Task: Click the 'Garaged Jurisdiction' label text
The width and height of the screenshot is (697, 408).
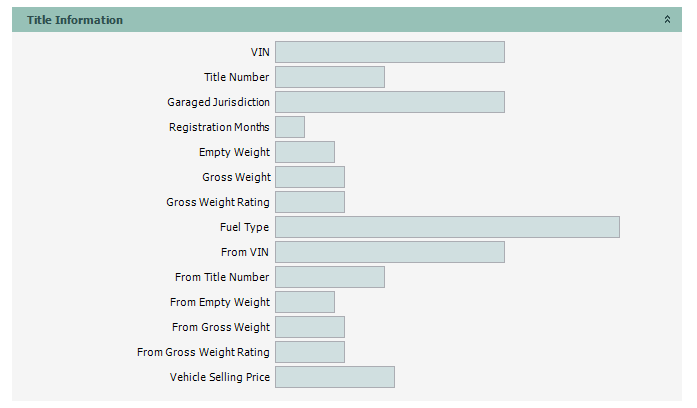Action: [218, 102]
